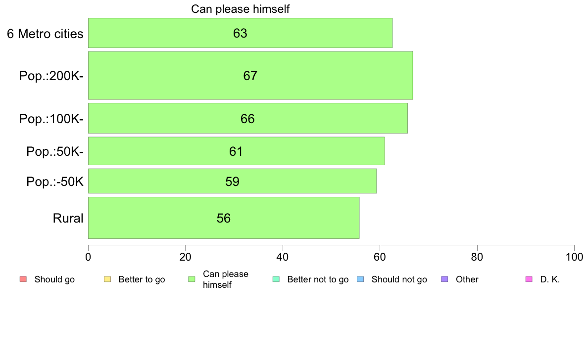Select the Pop.:200K- bar showing 67
Screen dimensions: 588x364
[x=250, y=76]
